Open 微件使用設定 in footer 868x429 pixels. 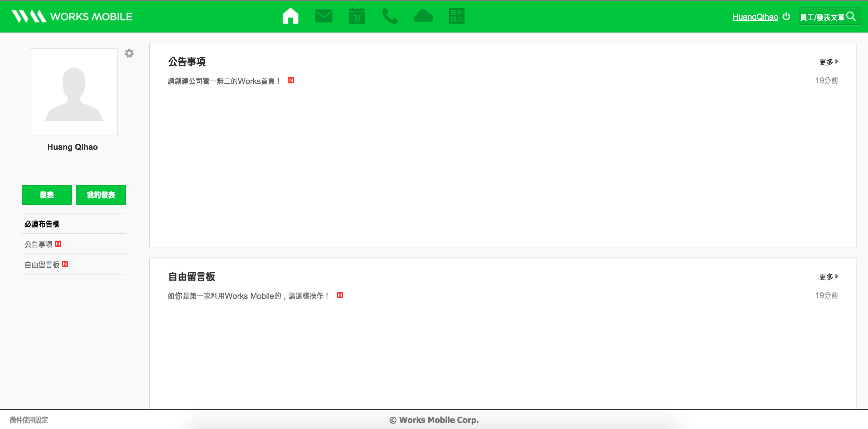(29, 420)
